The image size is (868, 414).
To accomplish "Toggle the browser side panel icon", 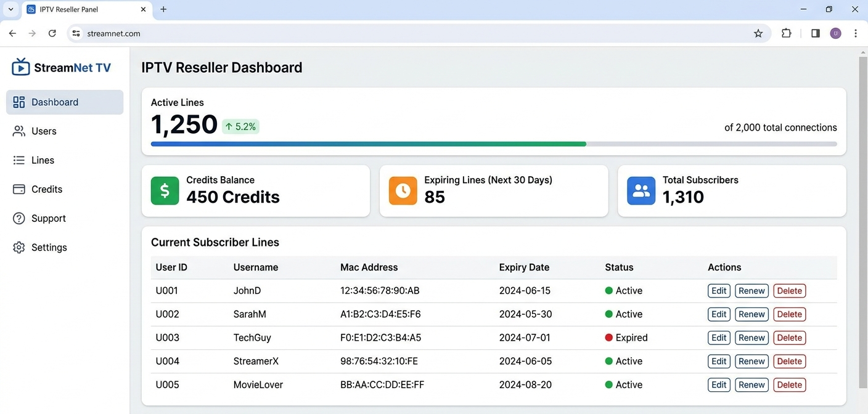I will point(816,33).
